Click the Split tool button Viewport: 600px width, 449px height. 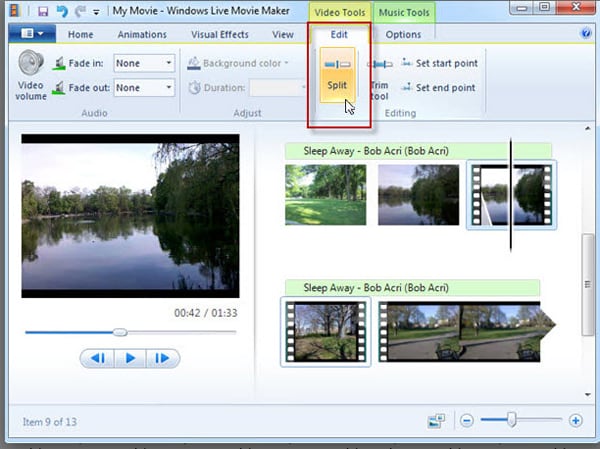pos(337,75)
